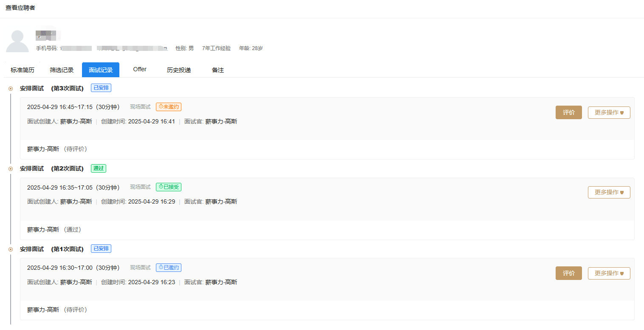Click the 安排面试 (第1次面试) heading
Viewport: 644px width, 330px height.
(52, 249)
